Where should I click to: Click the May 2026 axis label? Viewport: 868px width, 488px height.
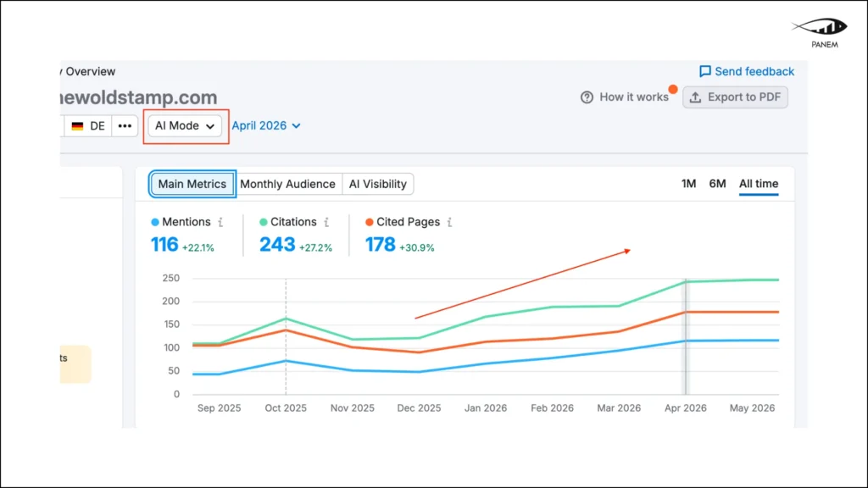pos(752,408)
